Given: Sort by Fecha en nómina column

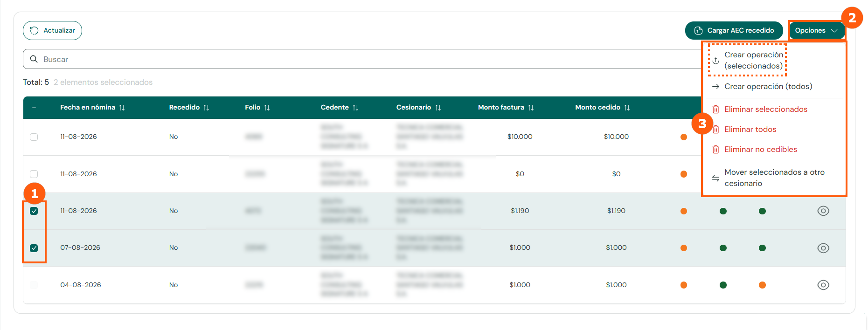Looking at the screenshot, I should pos(122,108).
